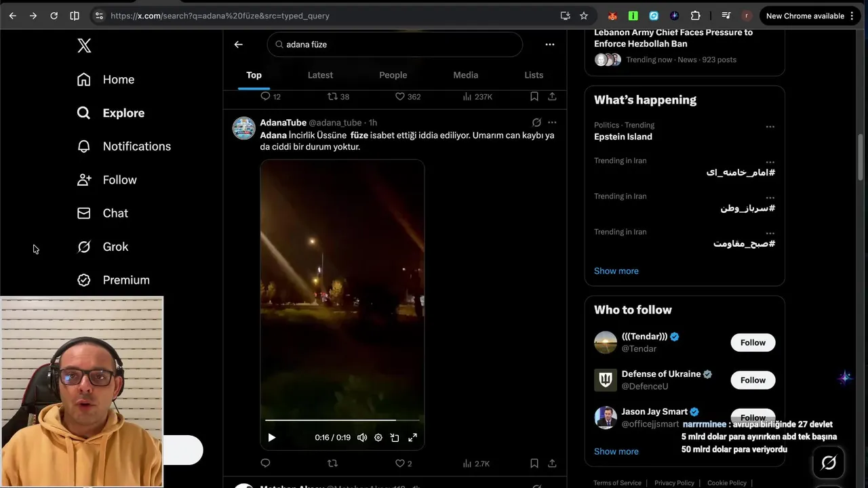Open the Epstein Island trending topic
This screenshot has height=488, width=868.
point(623,137)
